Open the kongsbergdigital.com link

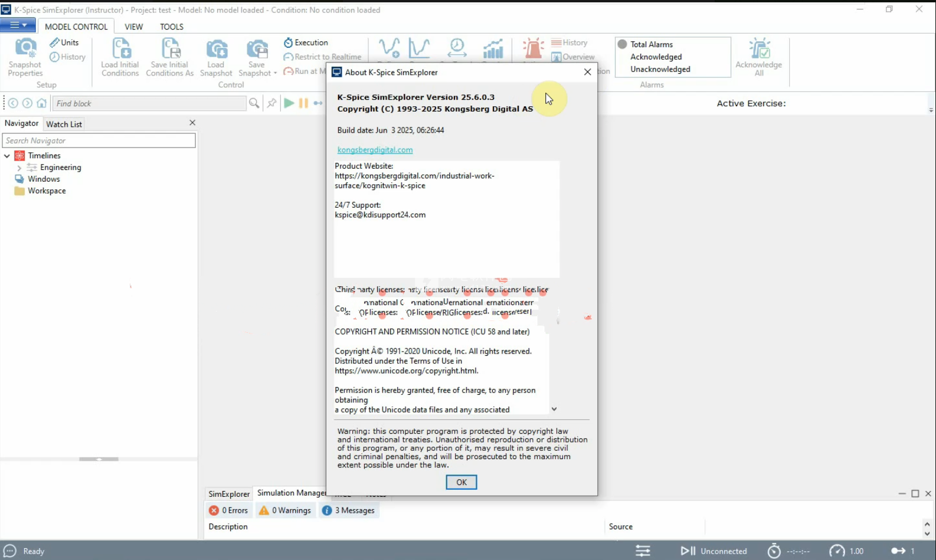coord(375,150)
